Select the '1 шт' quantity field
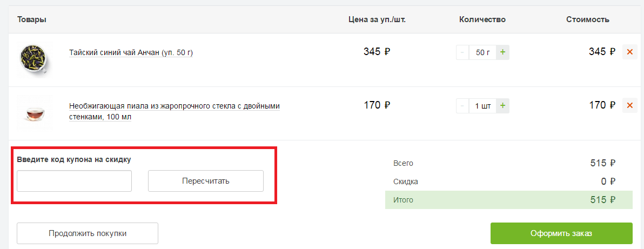This screenshot has height=249, width=644. 482,106
